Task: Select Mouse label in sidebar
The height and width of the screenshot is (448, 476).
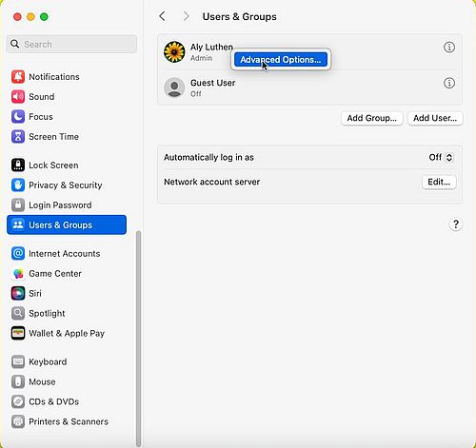Action: point(42,381)
